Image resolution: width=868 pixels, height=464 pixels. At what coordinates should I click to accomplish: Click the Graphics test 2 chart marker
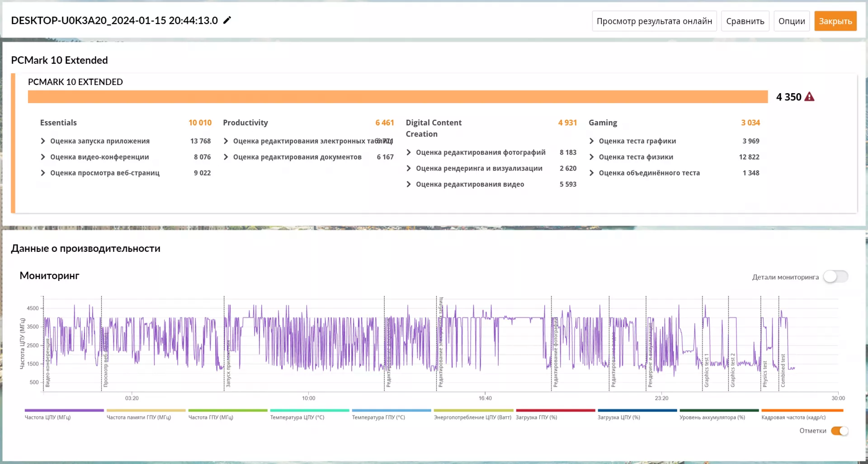point(732,370)
